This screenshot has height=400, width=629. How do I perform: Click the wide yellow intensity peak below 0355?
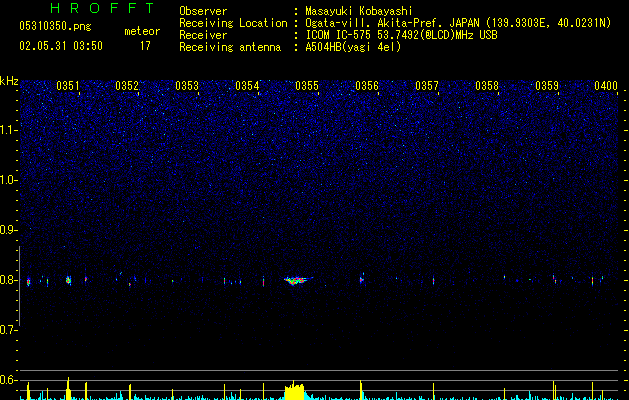pyautogui.click(x=294, y=391)
